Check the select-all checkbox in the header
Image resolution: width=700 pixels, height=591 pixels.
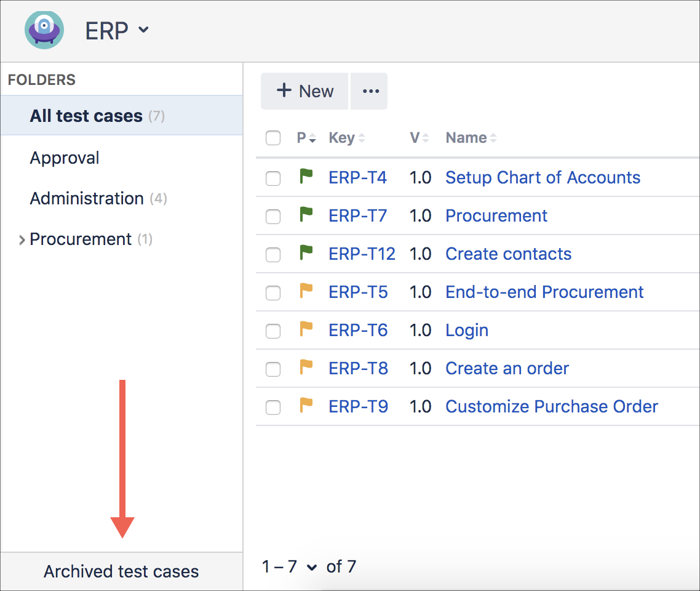(272, 138)
